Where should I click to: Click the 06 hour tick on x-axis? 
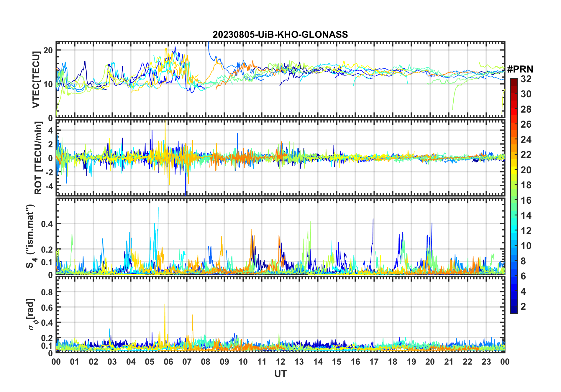tap(168, 362)
